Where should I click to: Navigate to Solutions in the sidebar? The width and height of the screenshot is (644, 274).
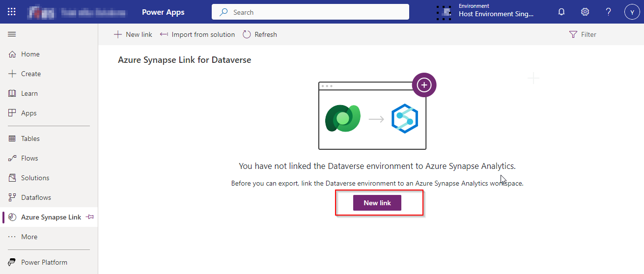(x=35, y=178)
